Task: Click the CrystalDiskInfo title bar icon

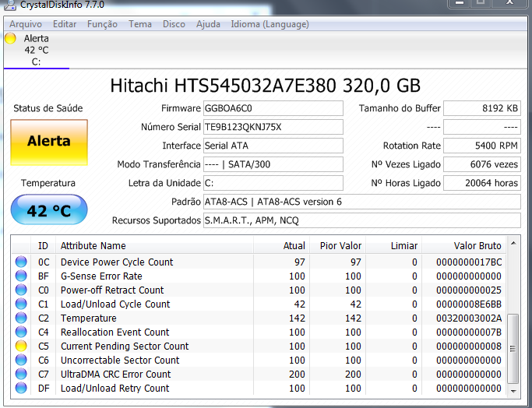Action: pos(10,4)
